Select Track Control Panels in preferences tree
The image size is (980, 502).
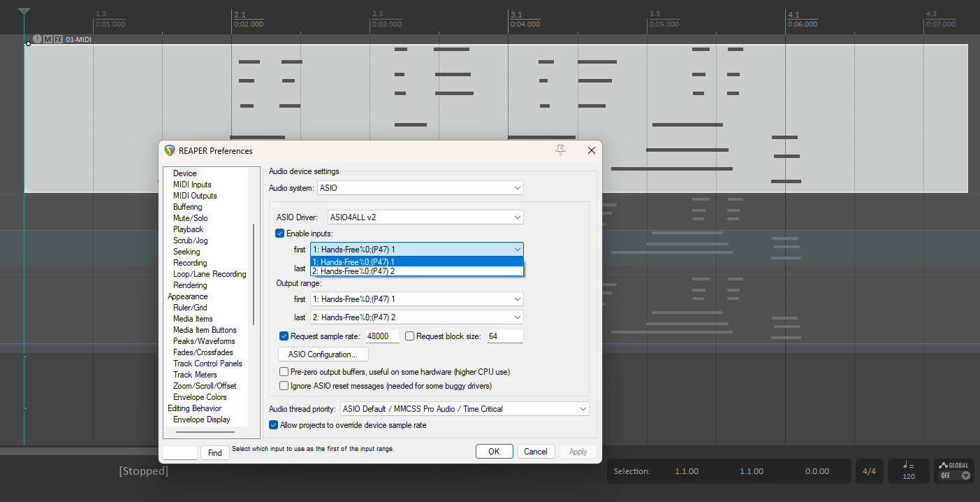click(x=207, y=364)
